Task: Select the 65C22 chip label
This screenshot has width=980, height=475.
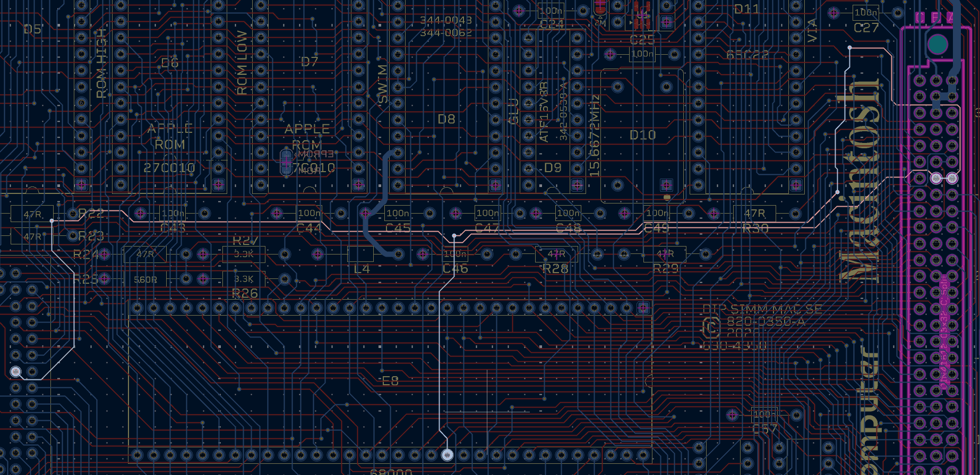Action: (747, 55)
